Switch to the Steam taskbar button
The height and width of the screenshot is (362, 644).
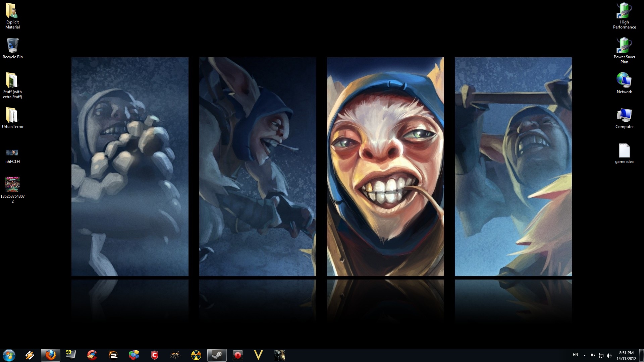click(217, 355)
